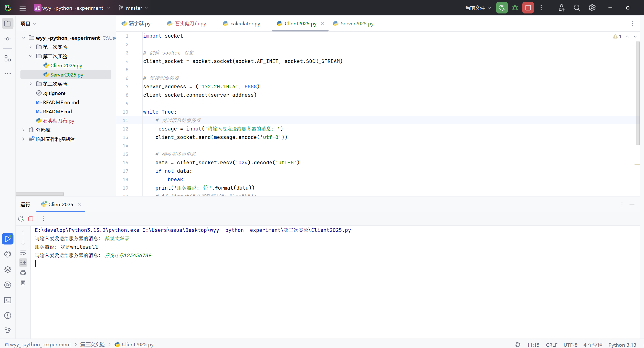Stop the running program with red stop button

[x=528, y=8]
